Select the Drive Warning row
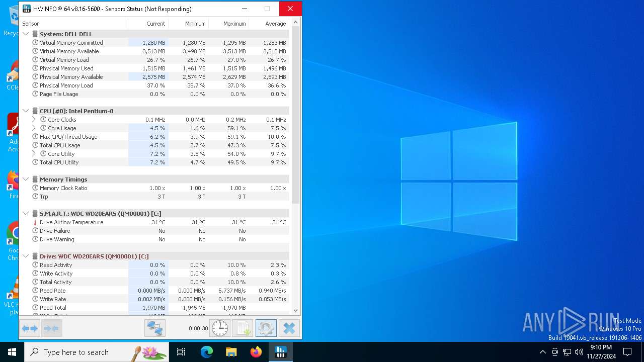This screenshot has width=644, height=362. pos(154,239)
